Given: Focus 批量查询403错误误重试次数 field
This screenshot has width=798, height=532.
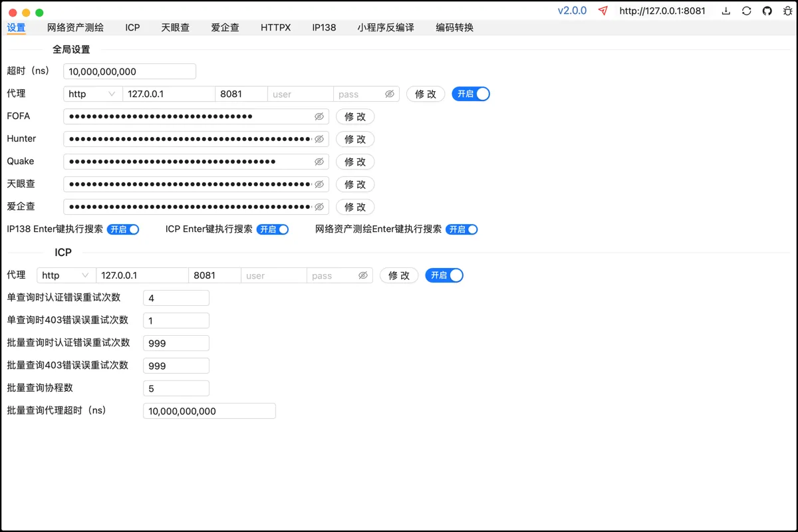Looking at the screenshot, I should click(x=176, y=366).
